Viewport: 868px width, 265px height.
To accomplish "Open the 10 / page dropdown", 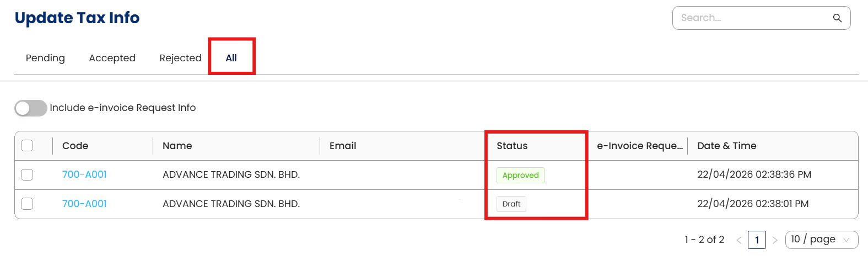I will point(821,240).
